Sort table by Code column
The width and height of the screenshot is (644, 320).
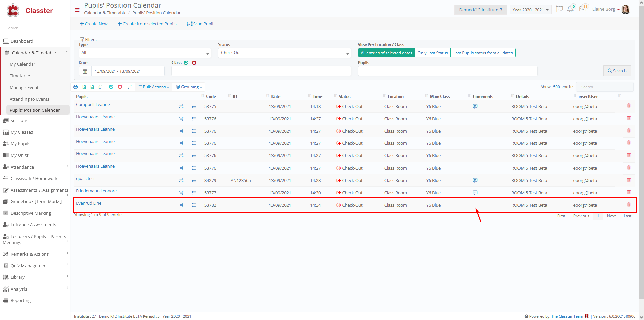[x=211, y=97]
